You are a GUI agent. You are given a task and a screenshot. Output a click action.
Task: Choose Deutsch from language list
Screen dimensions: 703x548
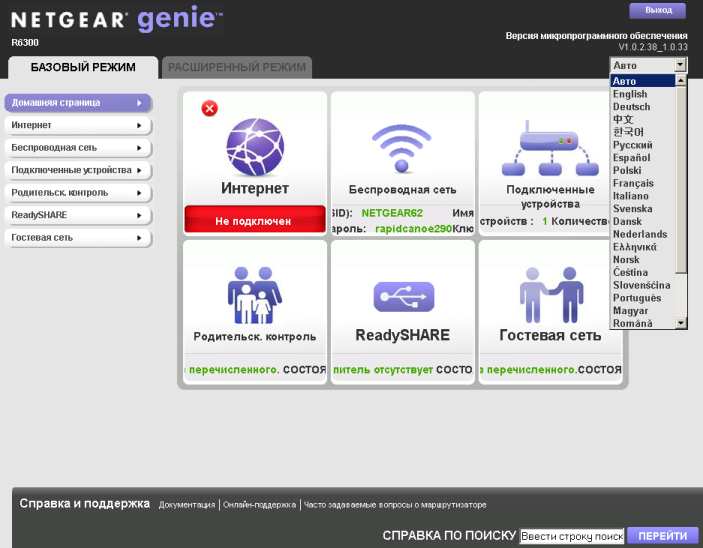coord(643,107)
